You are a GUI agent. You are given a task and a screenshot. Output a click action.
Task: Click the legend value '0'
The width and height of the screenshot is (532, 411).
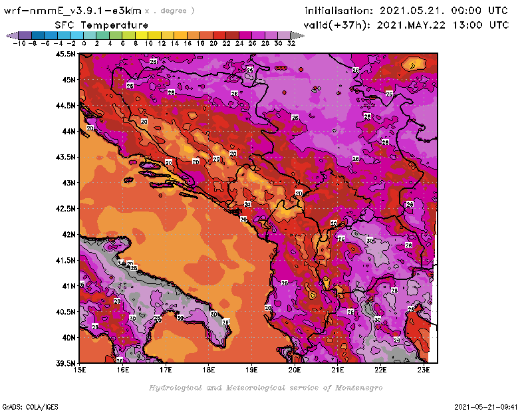pos(84,43)
